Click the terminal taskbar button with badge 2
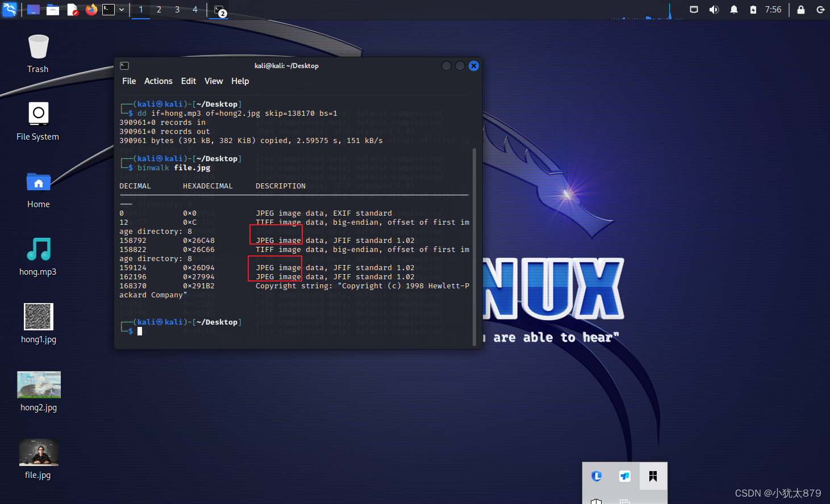Viewport: 830px width, 504px height. click(220, 10)
